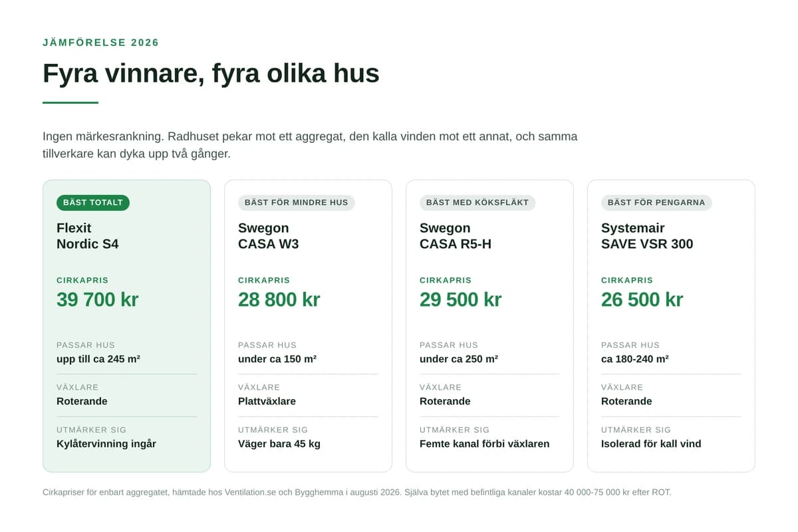Click the Plattväxlare value in CASA W3 card
Viewport: 798px width, 532px height.
(x=267, y=401)
